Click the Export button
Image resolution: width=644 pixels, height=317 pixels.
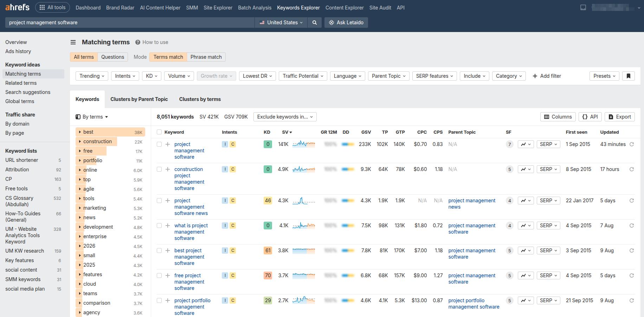620,117
